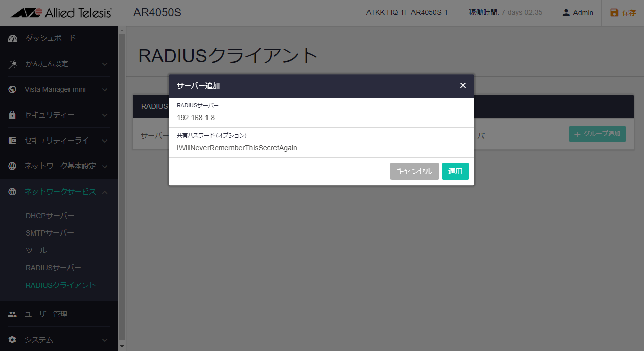Click the 保存 save button
Viewport: 644px width, 351px height.
pyautogui.click(x=623, y=13)
